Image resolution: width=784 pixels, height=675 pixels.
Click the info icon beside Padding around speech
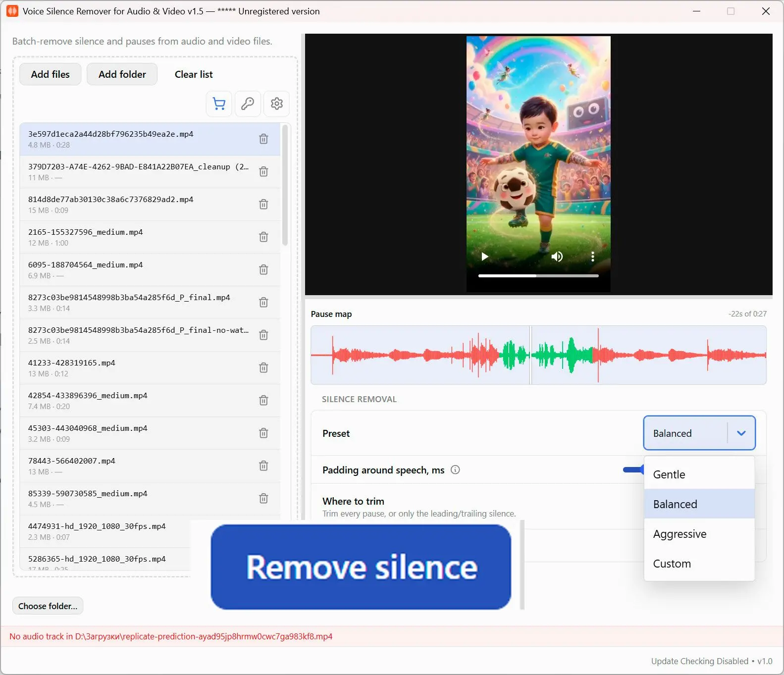pyautogui.click(x=455, y=470)
